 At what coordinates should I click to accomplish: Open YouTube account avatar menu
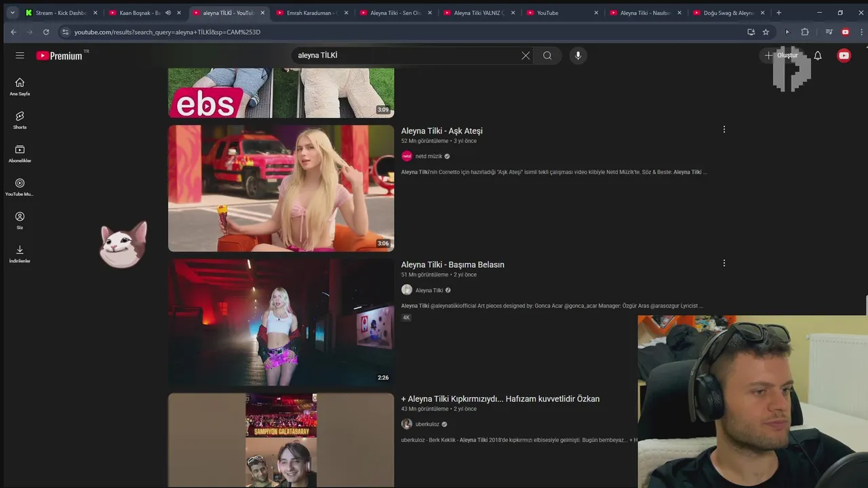pos(844,56)
